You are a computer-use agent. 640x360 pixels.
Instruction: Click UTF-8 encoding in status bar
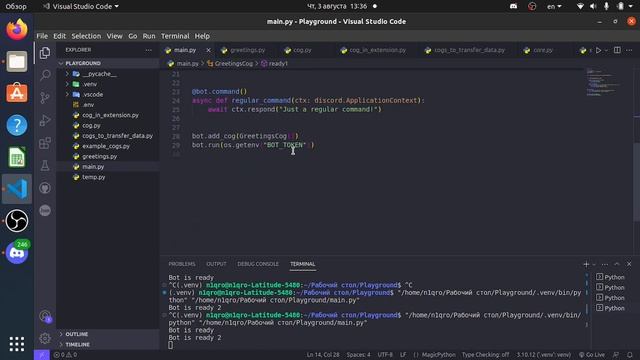click(x=385, y=355)
